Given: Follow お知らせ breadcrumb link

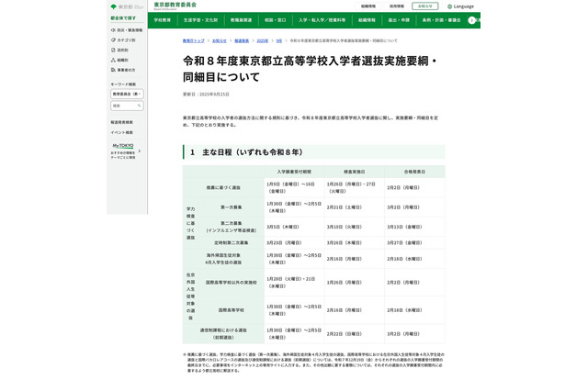Looking at the screenshot, I should (x=220, y=40).
